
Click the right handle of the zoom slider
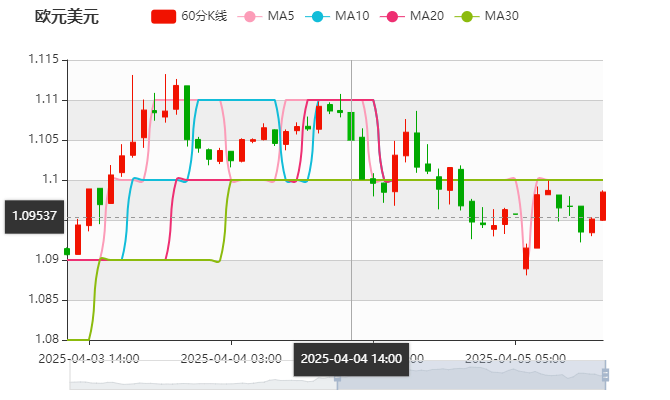tap(607, 375)
